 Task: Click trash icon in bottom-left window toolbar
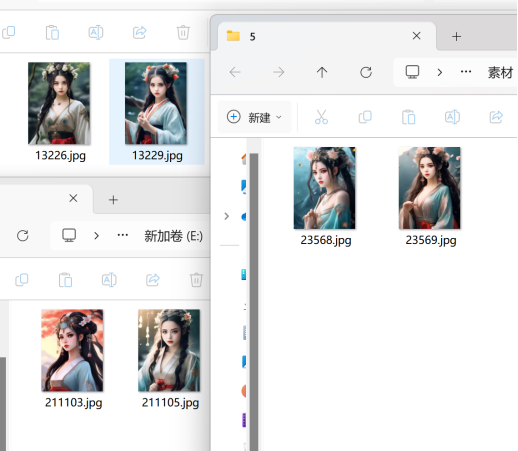[196, 280]
